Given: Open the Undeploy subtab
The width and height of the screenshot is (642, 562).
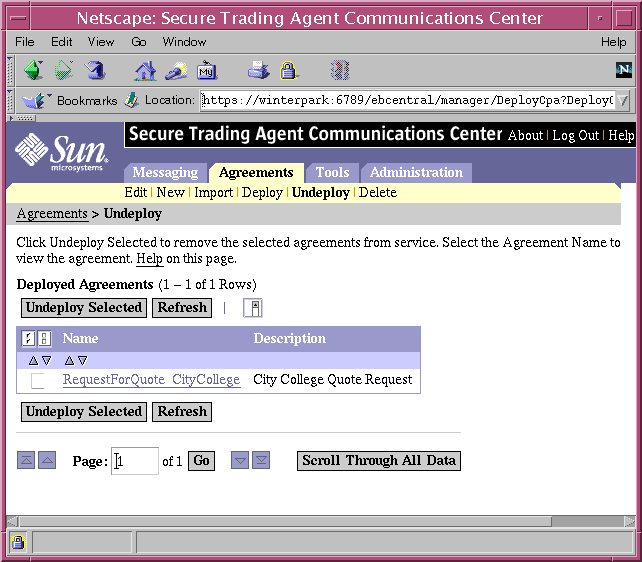Looking at the screenshot, I should coord(321,192).
